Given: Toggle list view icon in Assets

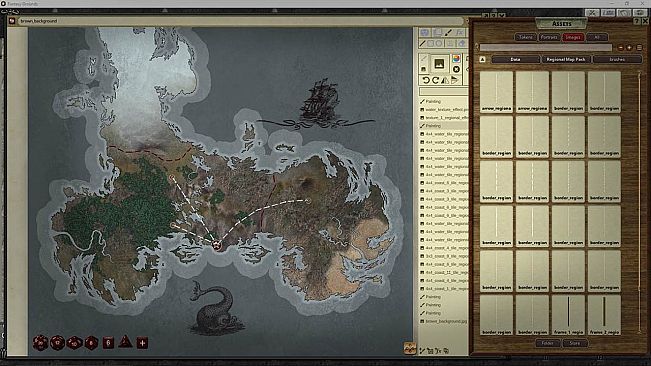Looking at the screenshot, I should pyautogui.click(x=639, y=48).
